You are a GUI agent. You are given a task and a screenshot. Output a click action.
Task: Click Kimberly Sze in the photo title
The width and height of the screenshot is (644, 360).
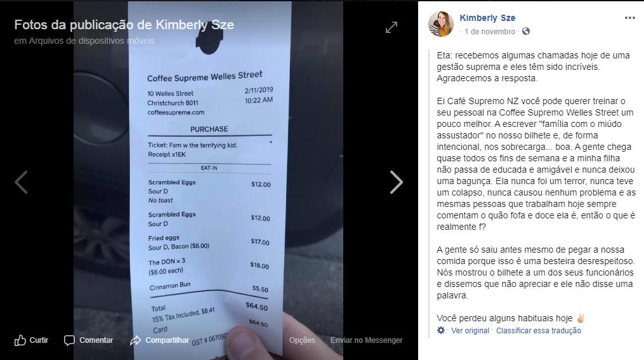point(195,25)
